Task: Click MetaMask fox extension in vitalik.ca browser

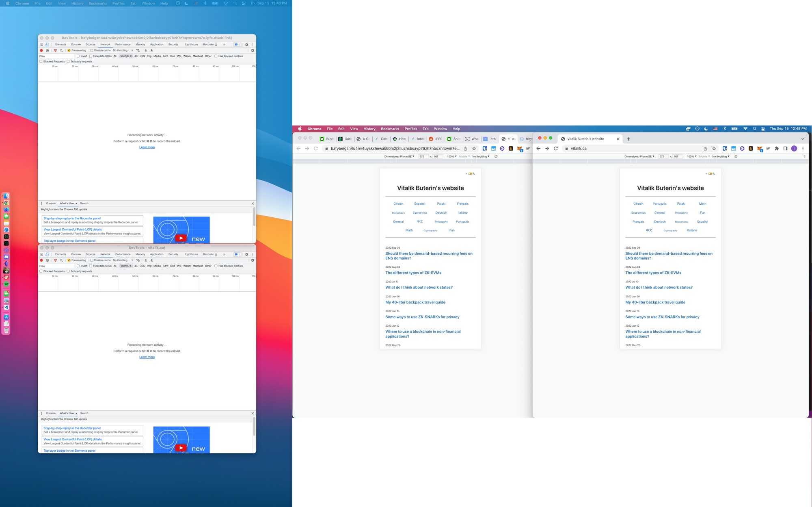Action: tap(759, 149)
